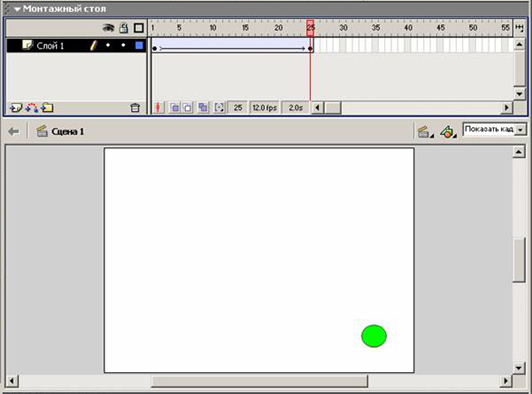532x394 pixels.
Task: Toggle lock dot for Слой 1
Action: point(124,45)
